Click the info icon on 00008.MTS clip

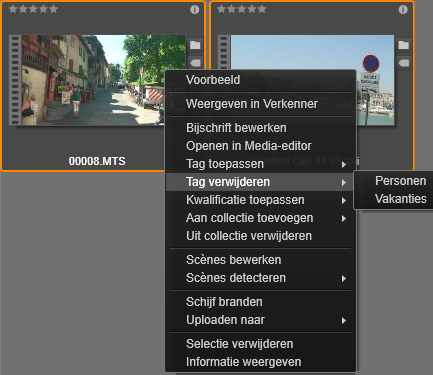(195, 9)
